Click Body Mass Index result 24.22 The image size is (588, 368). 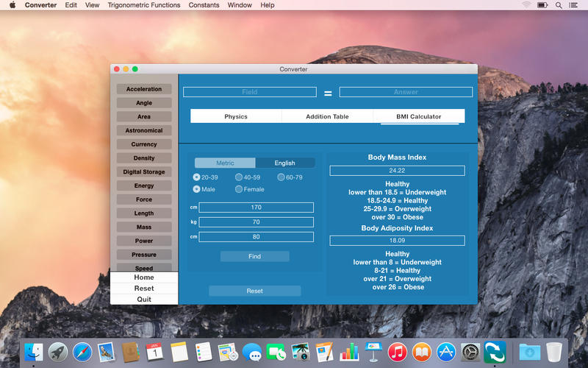397,171
